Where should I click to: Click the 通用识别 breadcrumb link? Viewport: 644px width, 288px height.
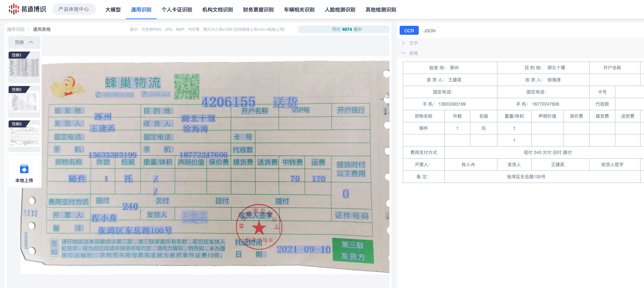click(15, 29)
